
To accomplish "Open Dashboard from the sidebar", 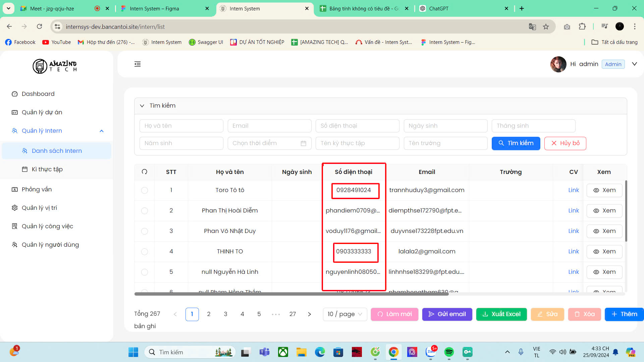I will (38, 94).
